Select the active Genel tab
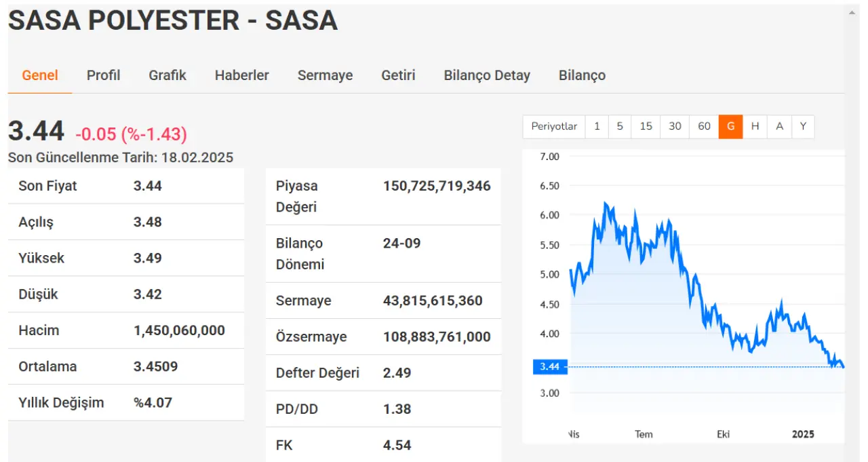 pyautogui.click(x=40, y=75)
